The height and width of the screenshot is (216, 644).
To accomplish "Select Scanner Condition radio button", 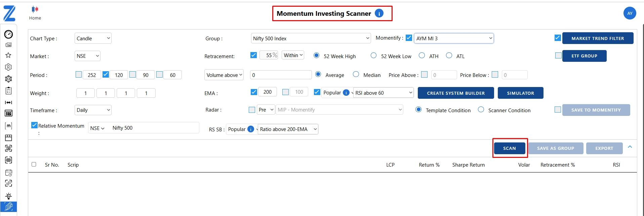I will point(481,110).
